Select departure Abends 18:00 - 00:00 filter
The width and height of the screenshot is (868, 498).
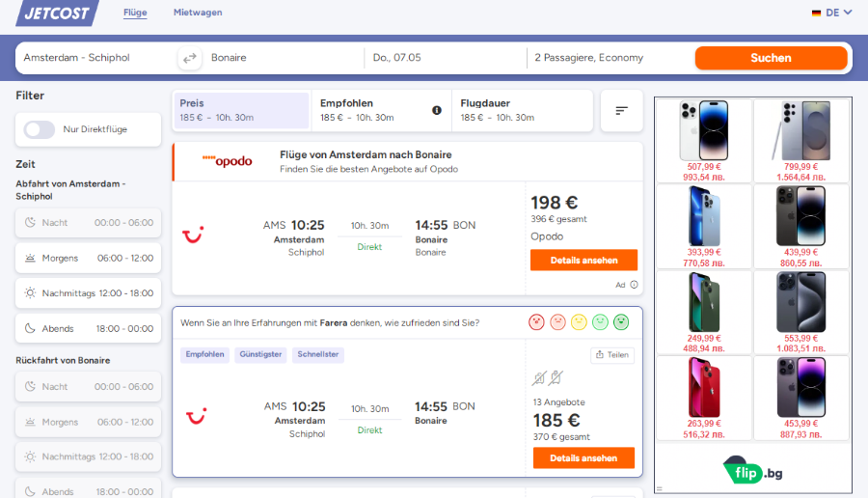click(x=88, y=328)
